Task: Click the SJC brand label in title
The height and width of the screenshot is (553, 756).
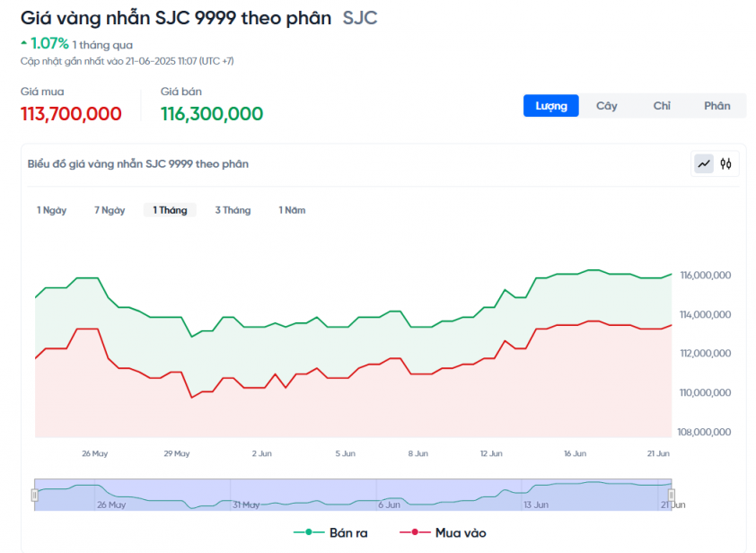Action: point(360,17)
